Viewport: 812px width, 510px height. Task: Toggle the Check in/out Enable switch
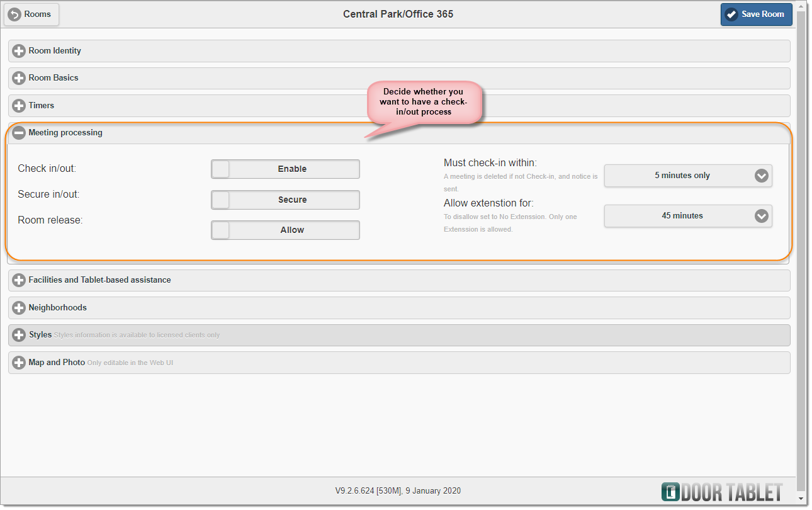pos(285,169)
